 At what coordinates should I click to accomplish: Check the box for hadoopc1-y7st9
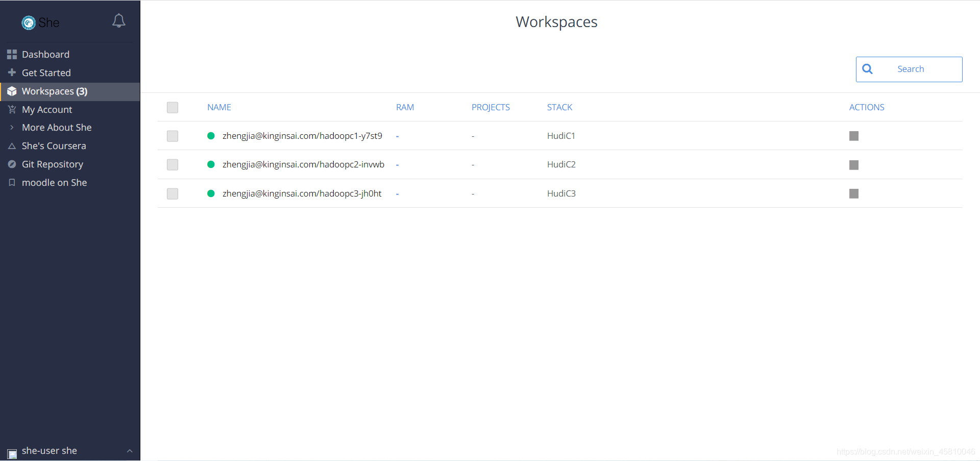(x=173, y=136)
